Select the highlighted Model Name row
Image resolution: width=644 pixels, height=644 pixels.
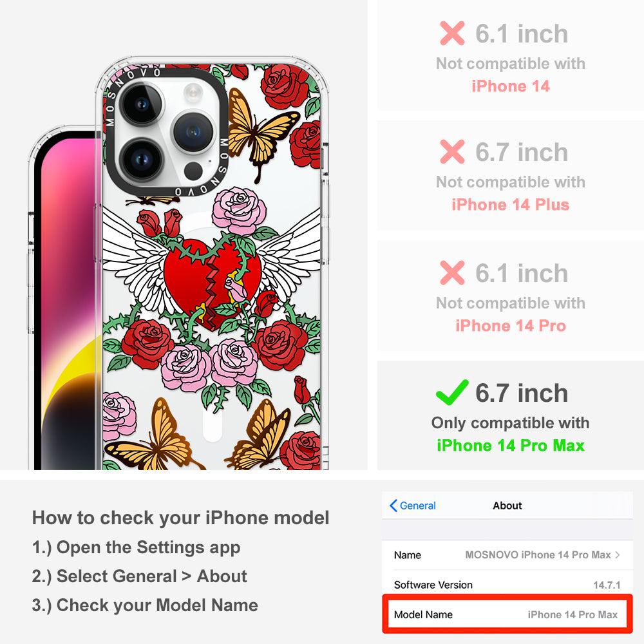click(x=507, y=614)
